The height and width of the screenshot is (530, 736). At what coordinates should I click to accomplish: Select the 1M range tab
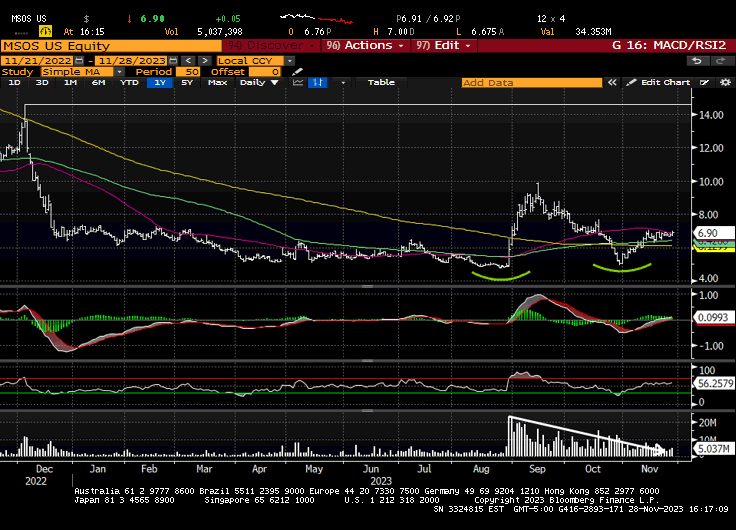(x=70, y=83)
